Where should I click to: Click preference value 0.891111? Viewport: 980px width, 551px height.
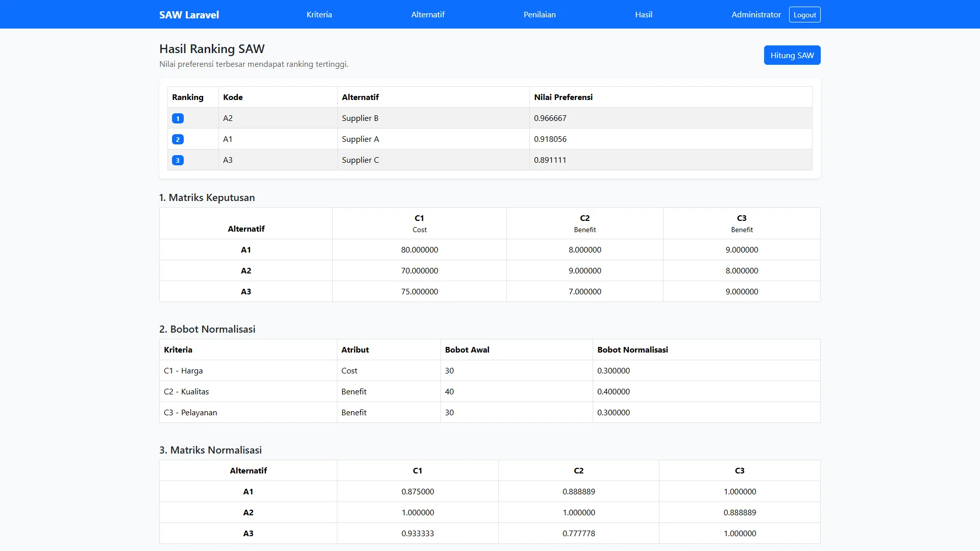(550, 160)
